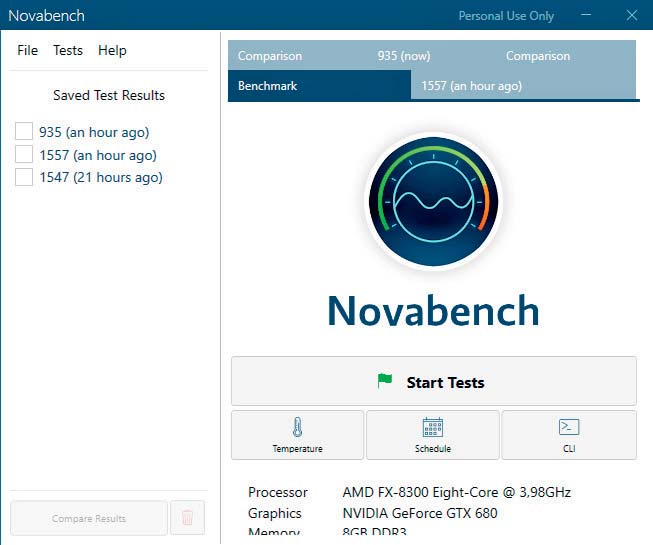653x545 pixels.
Task: Select the 1557 (an hour ago) tab
Action: [523, 85]
